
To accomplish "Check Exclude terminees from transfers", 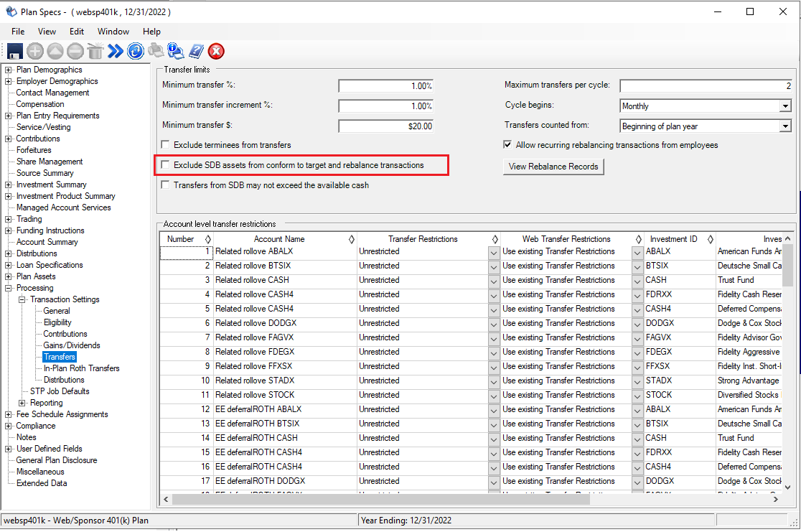I will point(166,144).
